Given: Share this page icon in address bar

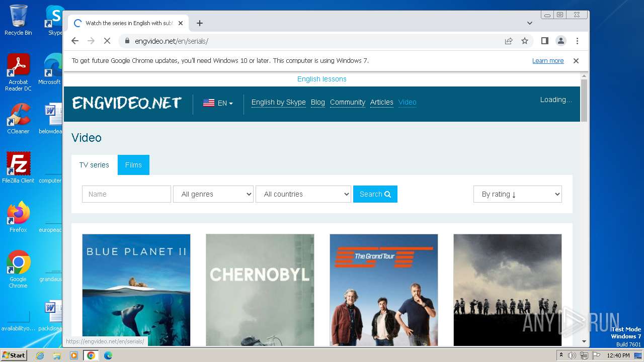Looking at the screenshot, I should point(509,41).
